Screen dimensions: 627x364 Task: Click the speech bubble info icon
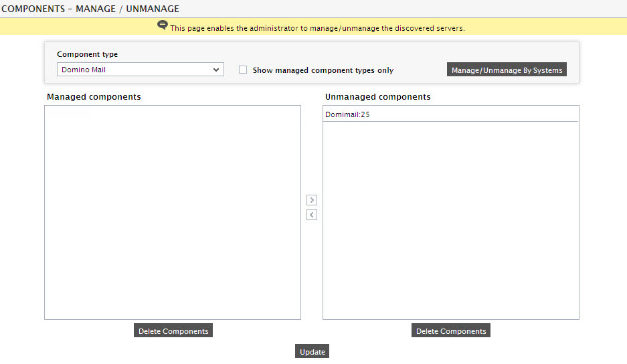[x=163, y=25]
